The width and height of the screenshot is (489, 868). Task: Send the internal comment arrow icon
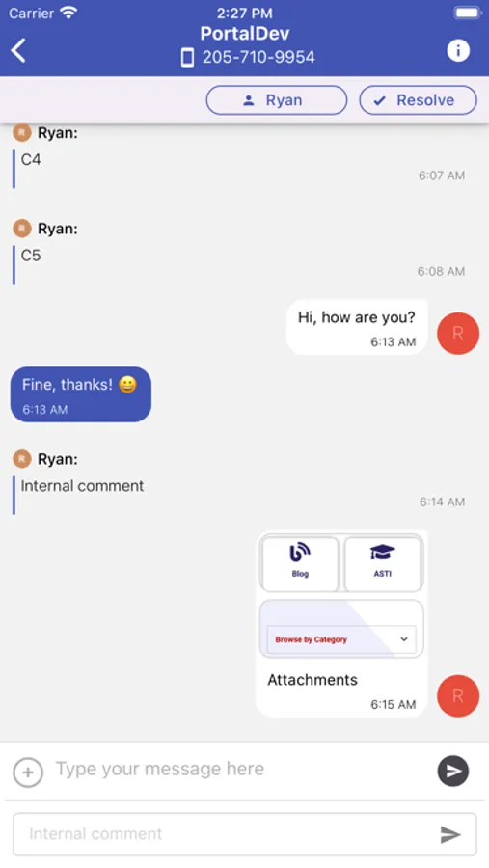pos(450,834)
